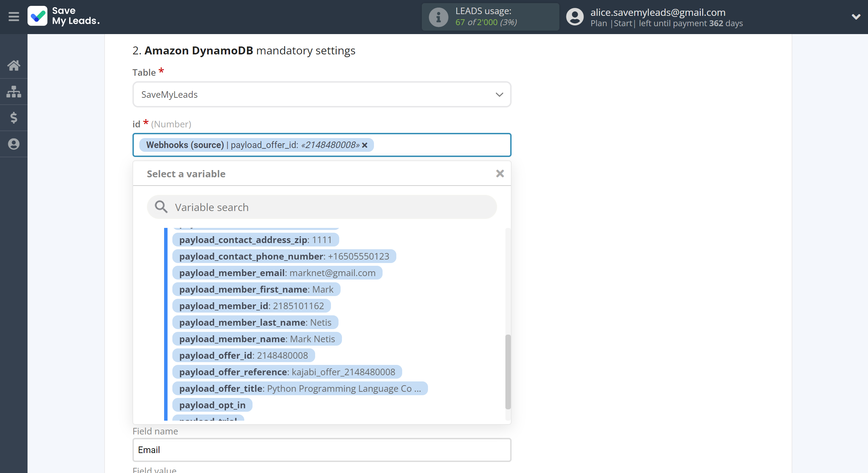The height and width of the screenshot is (473, 868).
Task: Click the Variable search field
Action: click(322, 207)
